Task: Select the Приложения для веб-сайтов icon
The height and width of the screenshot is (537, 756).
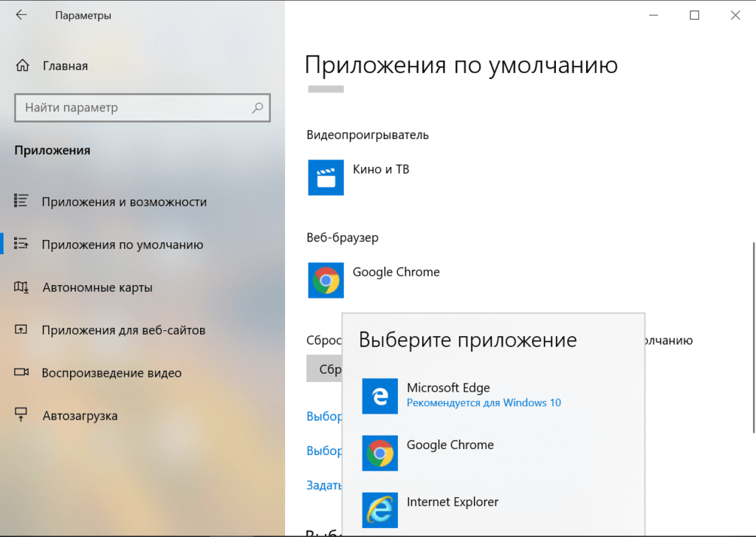Action: 21,329
